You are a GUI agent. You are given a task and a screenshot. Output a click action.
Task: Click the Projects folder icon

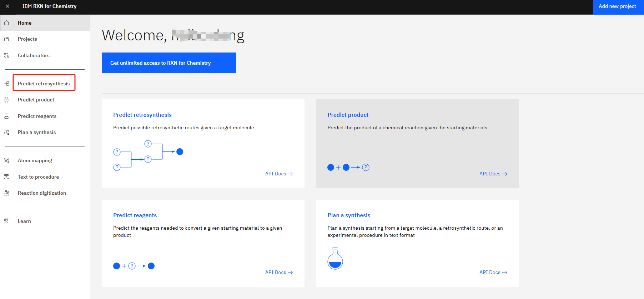6,39
